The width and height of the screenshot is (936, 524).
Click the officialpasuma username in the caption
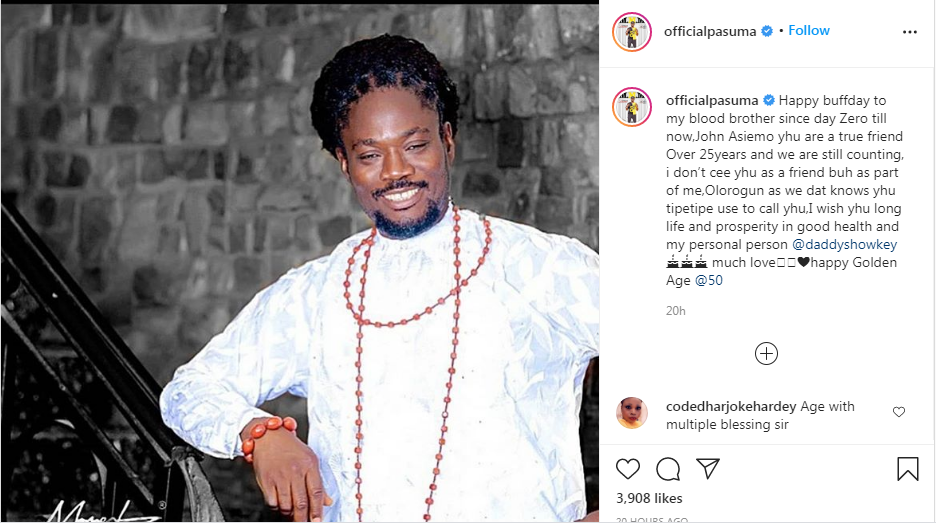(x=713, y=100)
